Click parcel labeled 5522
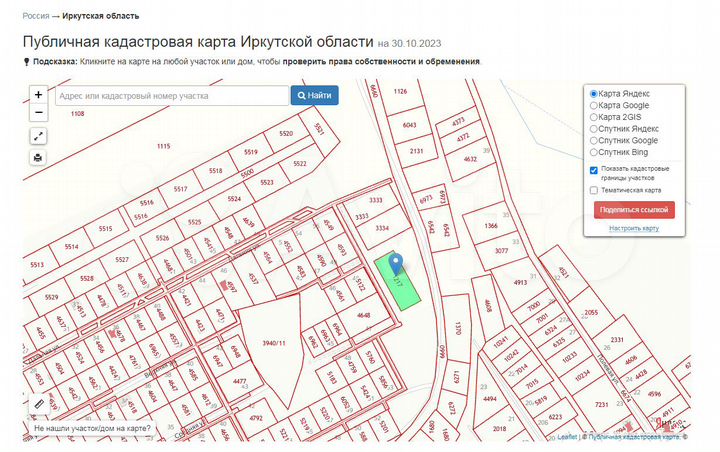 tap(299, 164)
